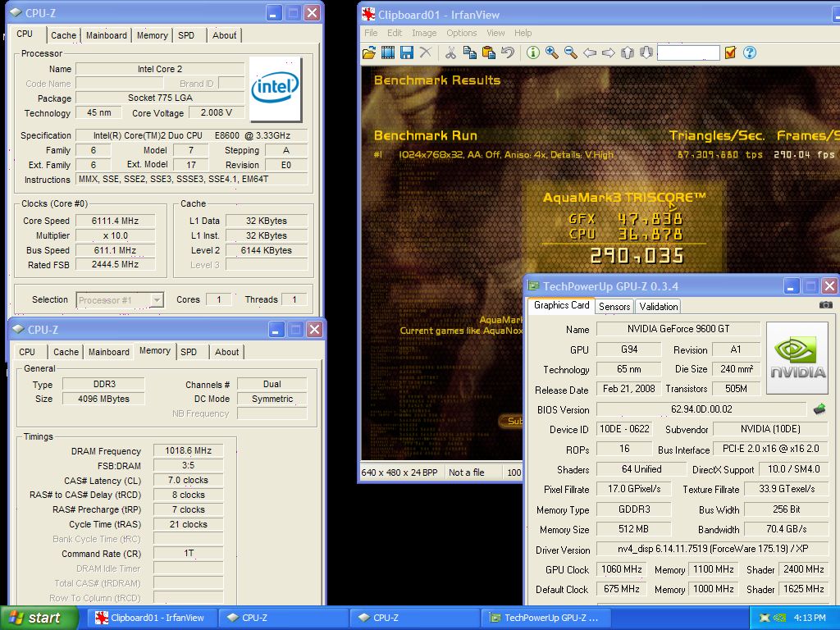
Task: Open the Edit menu in IrfanView
Action: [x=395, y=33]
